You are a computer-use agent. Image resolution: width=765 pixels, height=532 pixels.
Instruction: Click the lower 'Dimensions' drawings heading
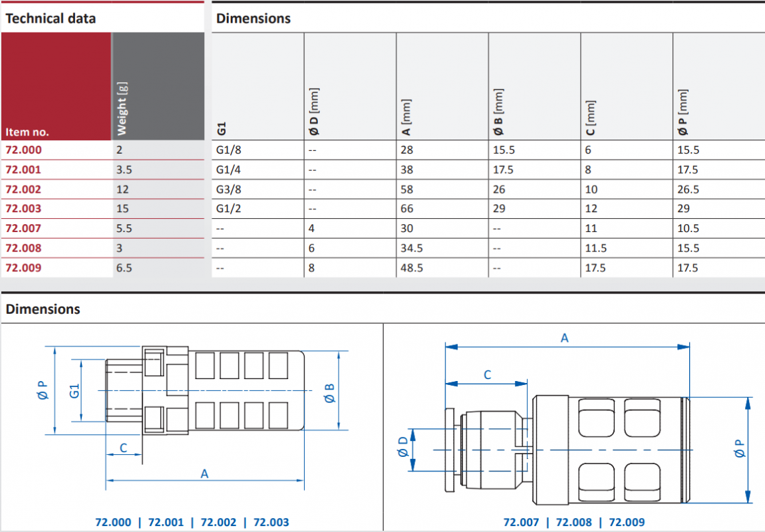tap(43, 309)
